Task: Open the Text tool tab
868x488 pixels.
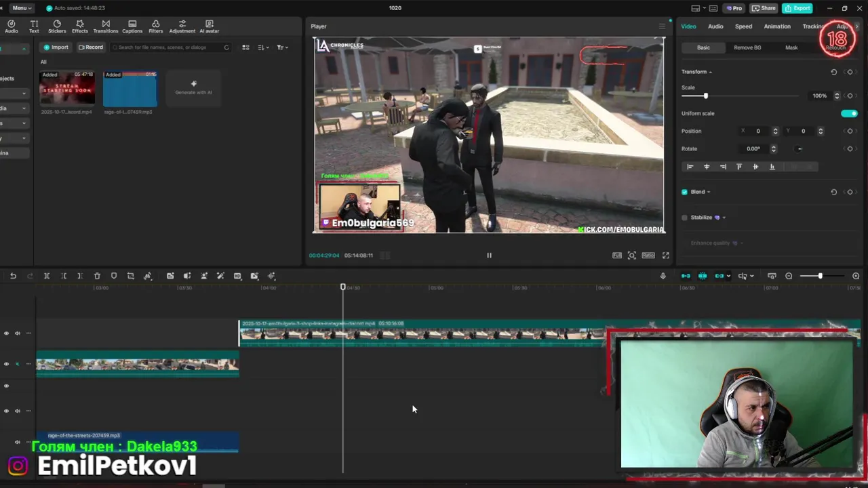Action: tap(34, 26)
